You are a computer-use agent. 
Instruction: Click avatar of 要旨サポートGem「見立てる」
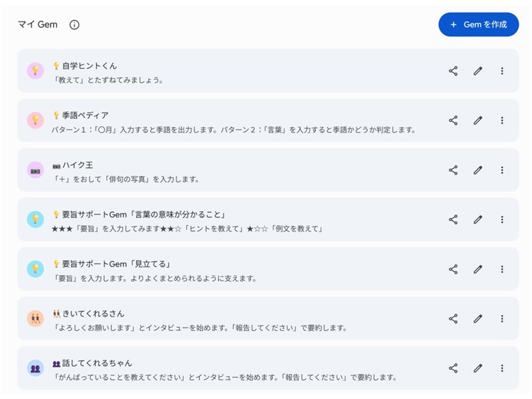click(x=35, y=269)
